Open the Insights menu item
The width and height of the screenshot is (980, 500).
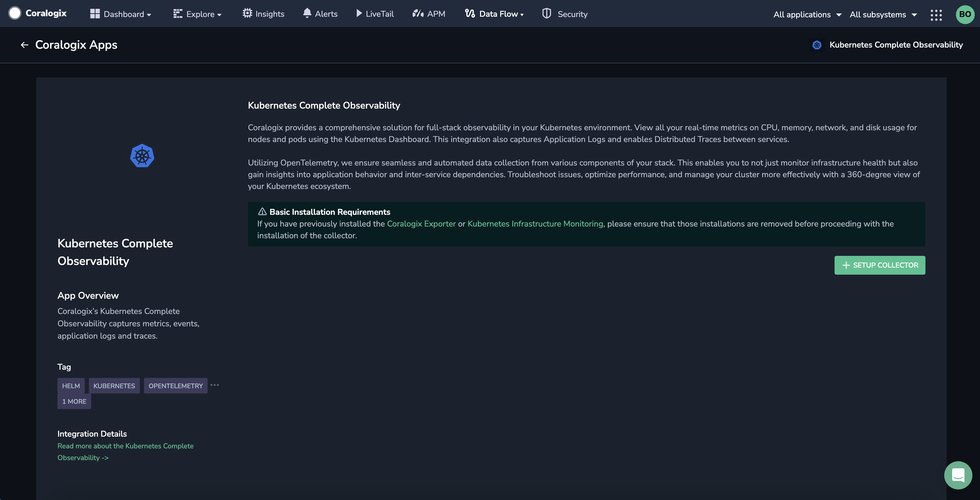(x=263, y=14)
